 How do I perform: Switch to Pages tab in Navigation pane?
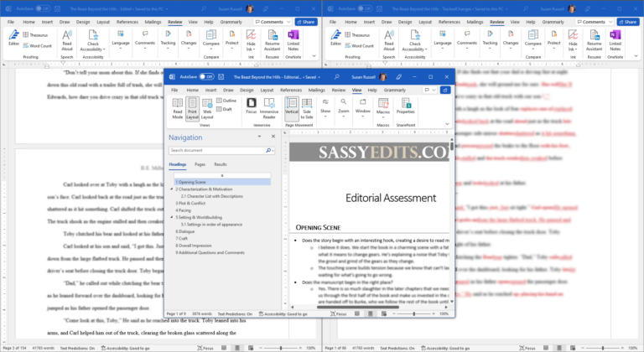[200, 164]
